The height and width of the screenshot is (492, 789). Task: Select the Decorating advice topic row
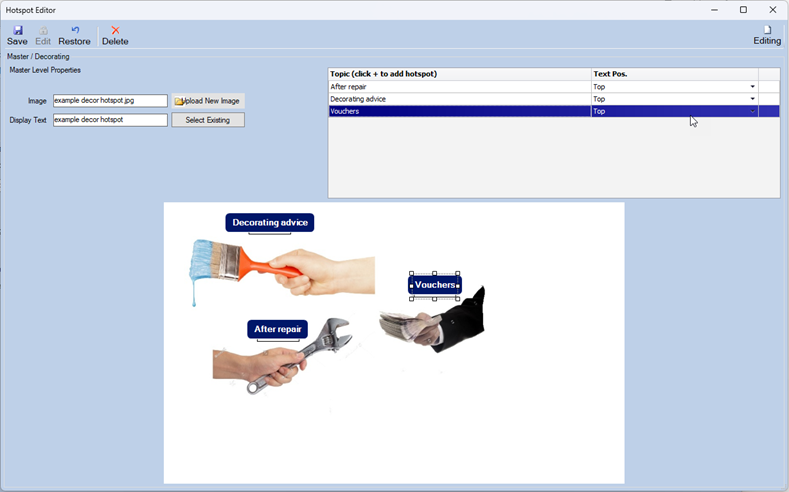click(x=459, y=99)
